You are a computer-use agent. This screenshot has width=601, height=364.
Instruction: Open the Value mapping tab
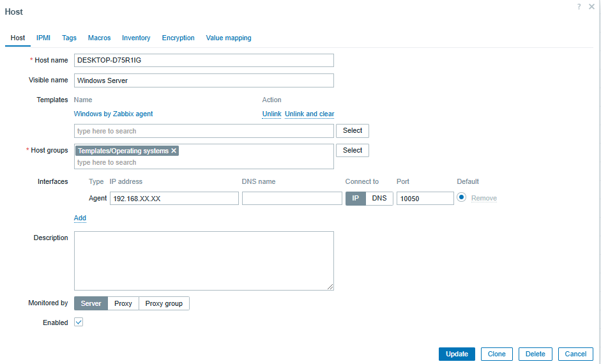pyautogui.click(x=229, y=38)
